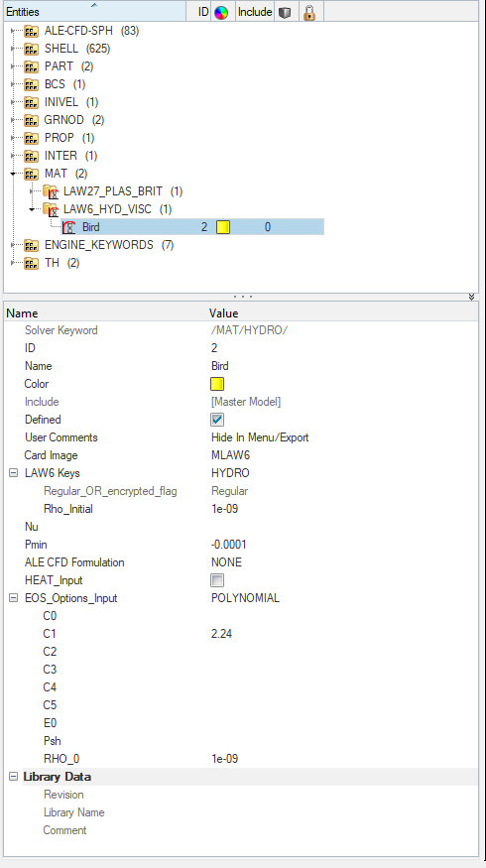Click the padlock column header icon
Image resolution: width=486 pixels, height=868 pixels.
click(309, 12)
